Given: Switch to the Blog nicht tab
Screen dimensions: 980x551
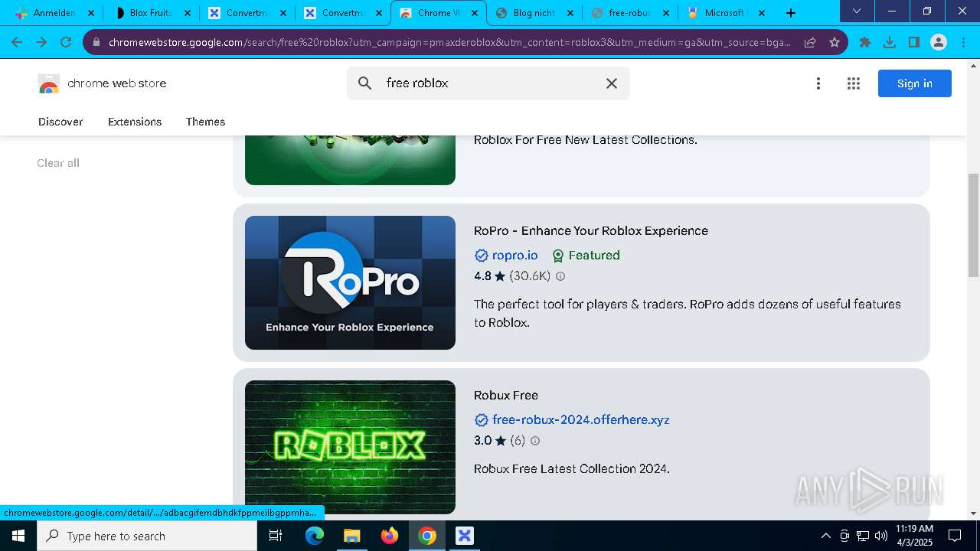Looking at the screenshot, I should pyautogui.click(x=533, y=13).
